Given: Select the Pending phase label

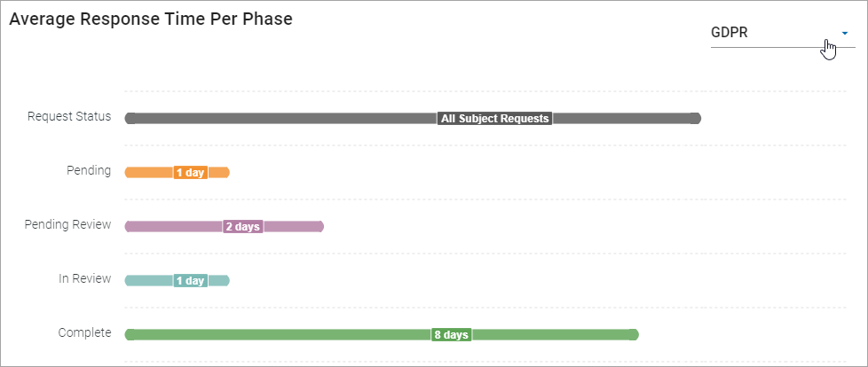Looking at the screenshot, I should [x=89, y=170].
